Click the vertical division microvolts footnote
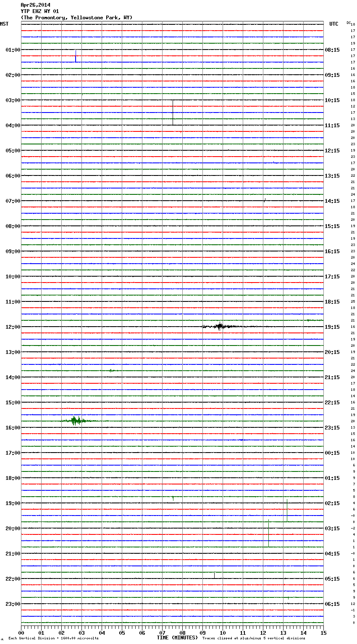The width and height of the screenshot is (357, 644). click(53, 639)
